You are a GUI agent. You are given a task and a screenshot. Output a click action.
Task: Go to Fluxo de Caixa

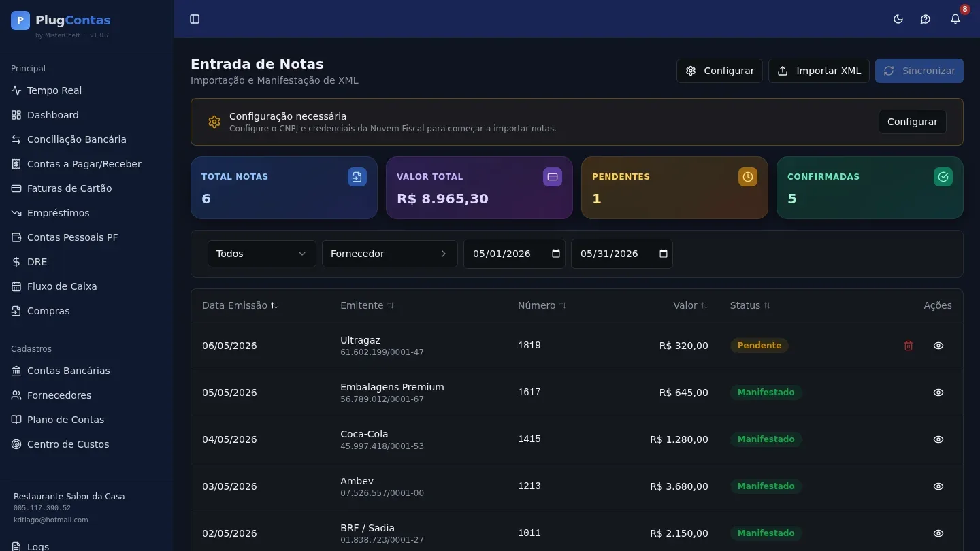point(86,286)
